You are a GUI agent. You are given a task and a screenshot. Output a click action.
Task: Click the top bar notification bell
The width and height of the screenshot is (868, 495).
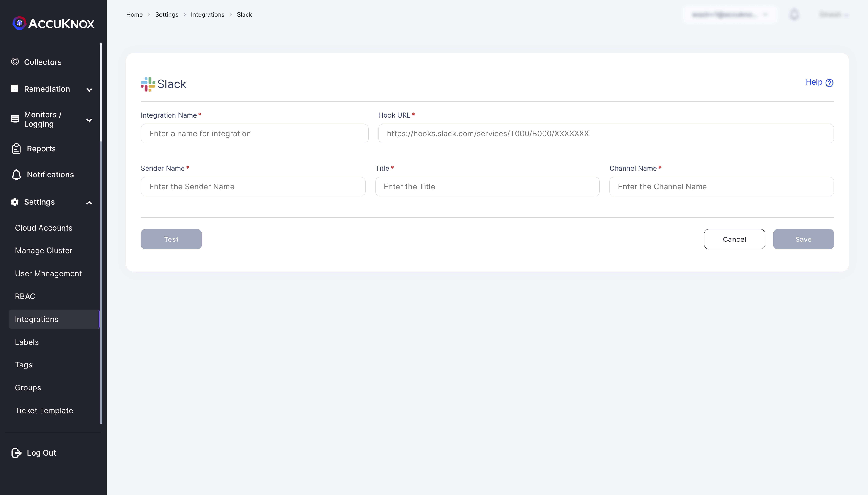pyautogui.click(x=794, y=15)
